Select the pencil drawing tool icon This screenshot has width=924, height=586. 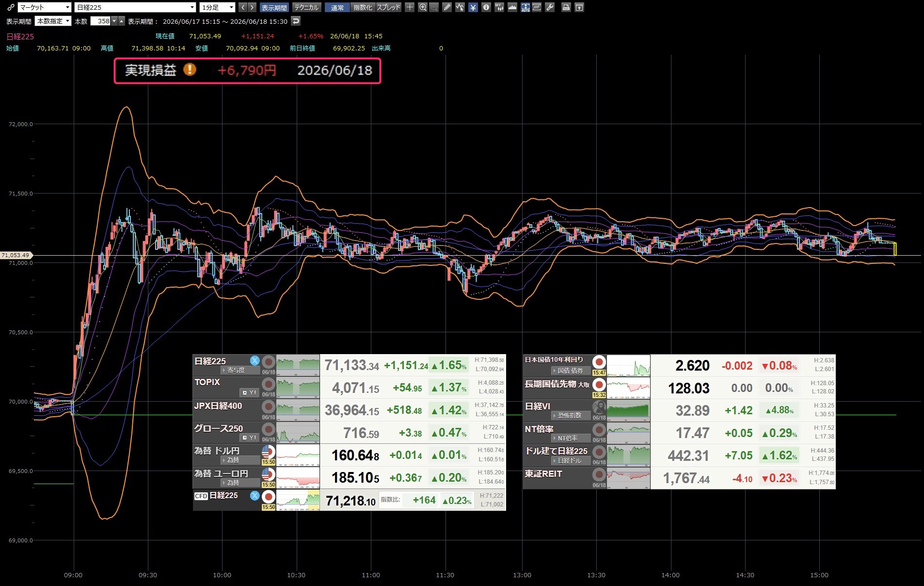(x=447, y=7)
